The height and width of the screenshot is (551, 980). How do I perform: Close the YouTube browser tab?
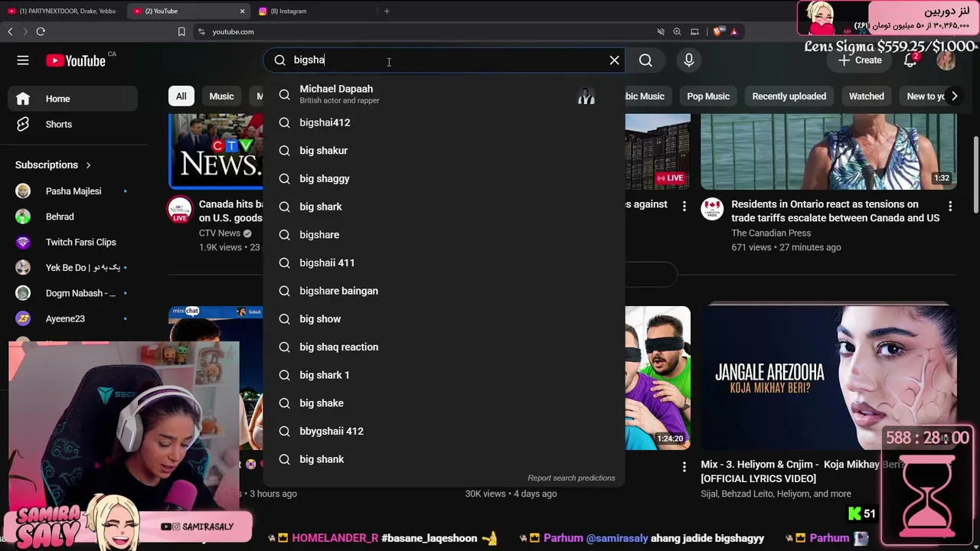click(x=242, y=11)
